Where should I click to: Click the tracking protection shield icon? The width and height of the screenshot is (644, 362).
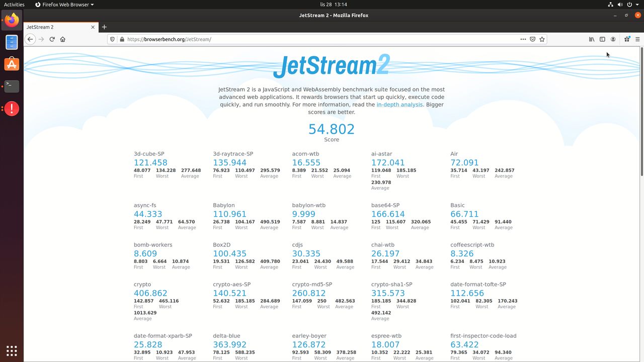(x=113, y=39)
